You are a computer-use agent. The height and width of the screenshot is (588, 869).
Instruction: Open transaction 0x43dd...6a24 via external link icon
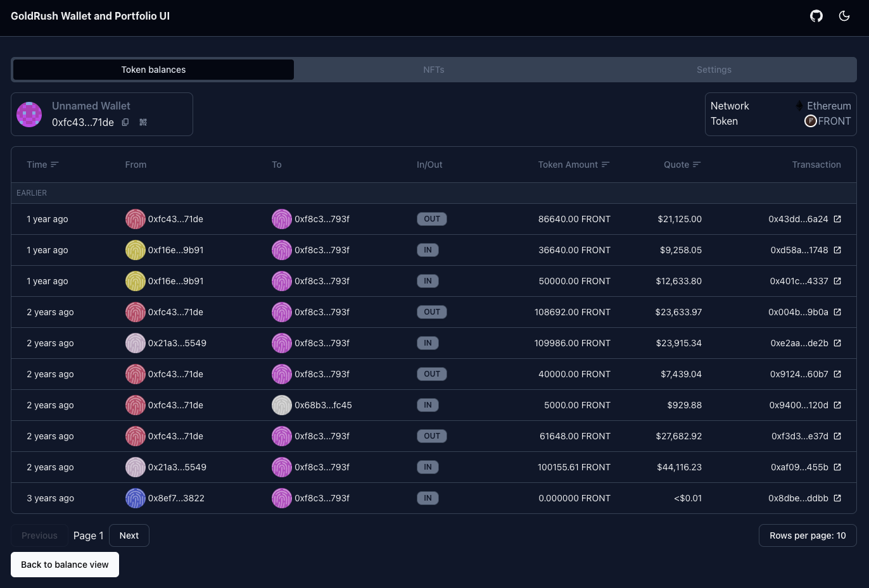tap(837, 218)
